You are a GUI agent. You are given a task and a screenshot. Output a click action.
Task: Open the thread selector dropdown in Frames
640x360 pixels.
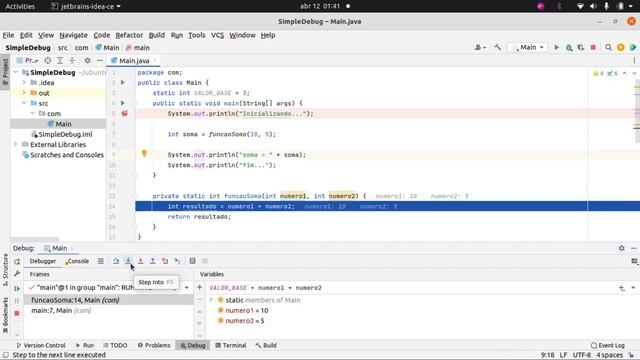(187, 288)
